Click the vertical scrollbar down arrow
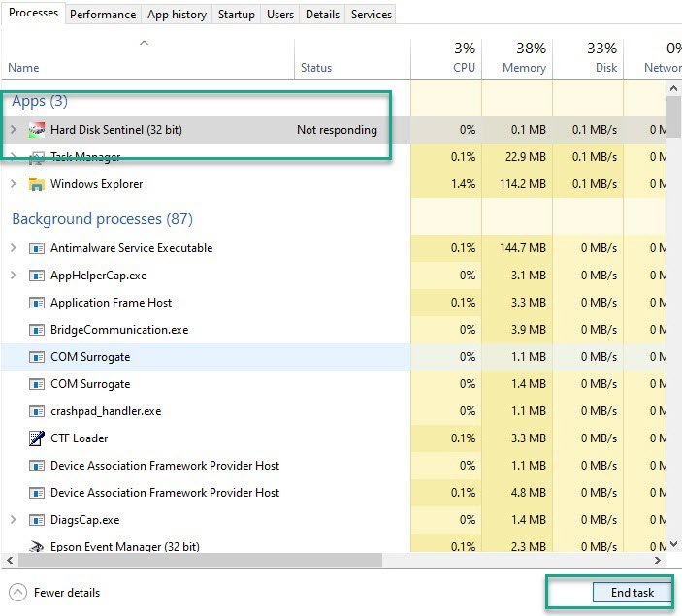 [673, 544]
